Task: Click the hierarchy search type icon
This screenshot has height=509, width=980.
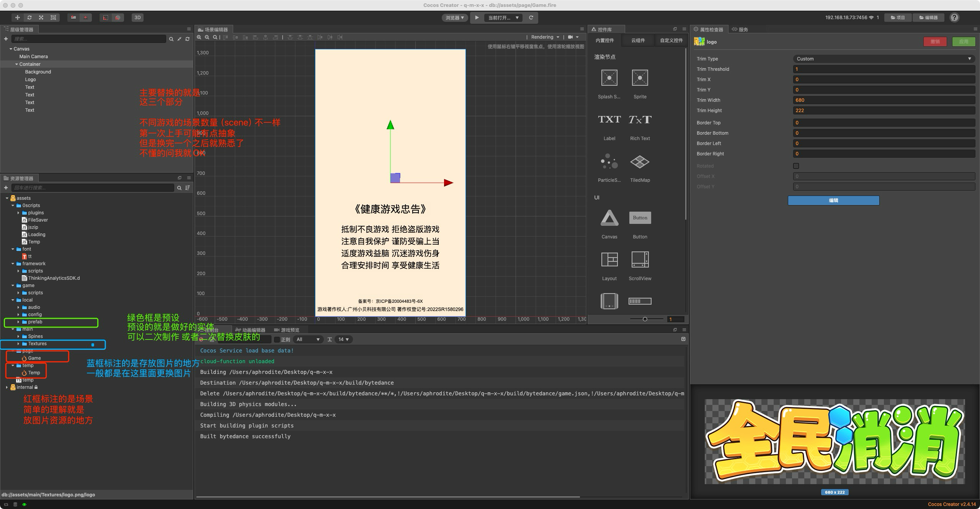Action: [171, 39]
